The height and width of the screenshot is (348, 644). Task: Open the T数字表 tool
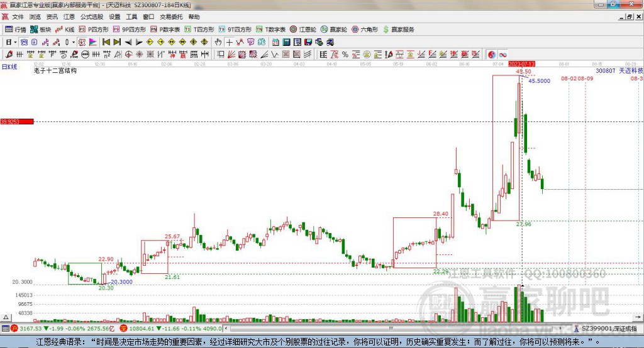pos(270,29)
